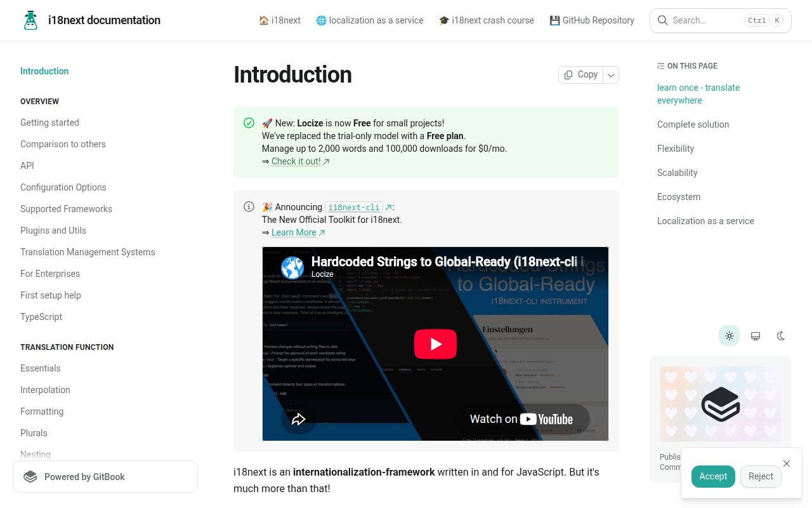This screenshot has height=508, width=812.
Task: Click the search magnifier icon
Action: (662, 20)
